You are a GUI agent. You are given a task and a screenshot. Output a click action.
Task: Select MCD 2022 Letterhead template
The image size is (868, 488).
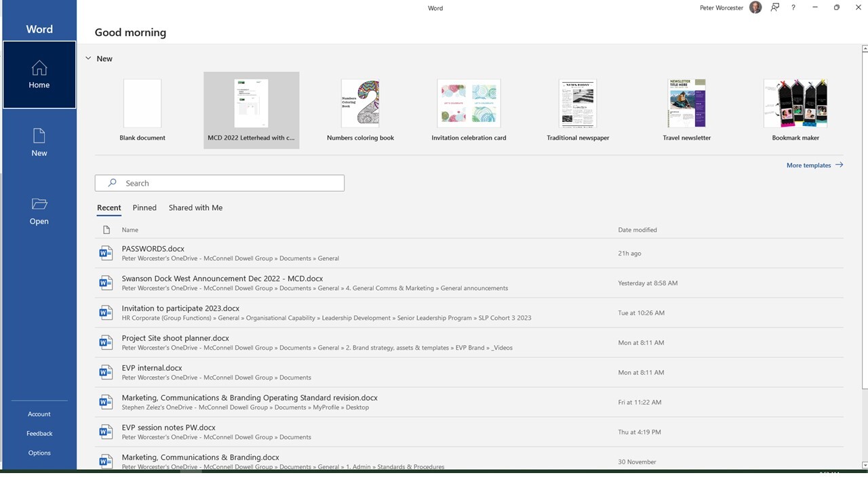tap(251, 110)
